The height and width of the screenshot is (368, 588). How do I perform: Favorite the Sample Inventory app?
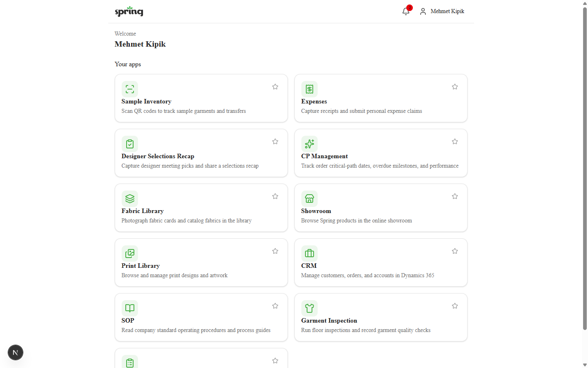point(275,87)
